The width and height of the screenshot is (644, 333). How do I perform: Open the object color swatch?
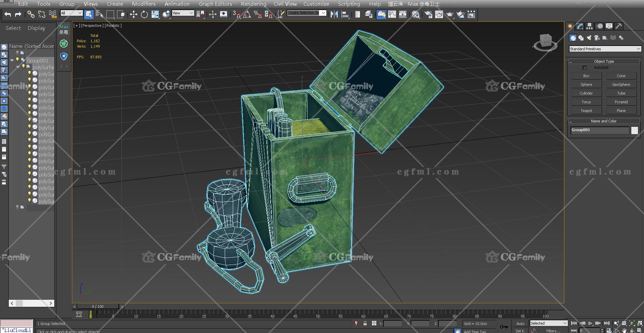[x=635, y=130]
